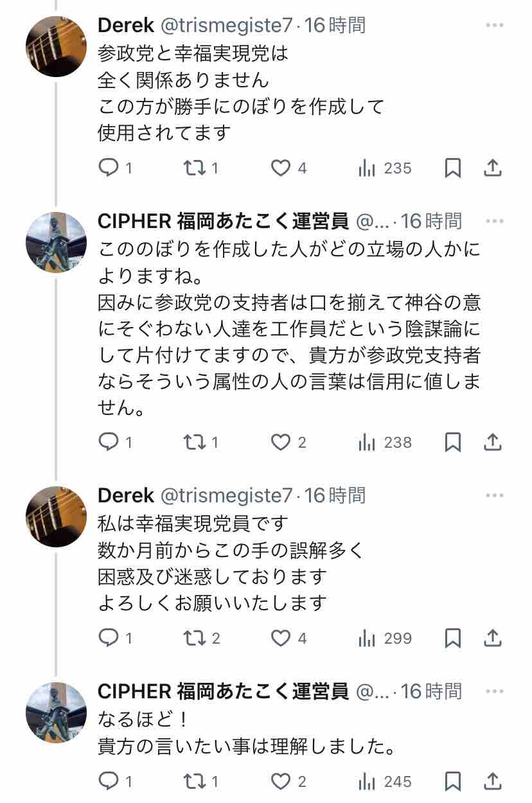The width and height of the screenshot is (532, 803).
Task: View analytics showing 235 views
Action: (384, 168)
